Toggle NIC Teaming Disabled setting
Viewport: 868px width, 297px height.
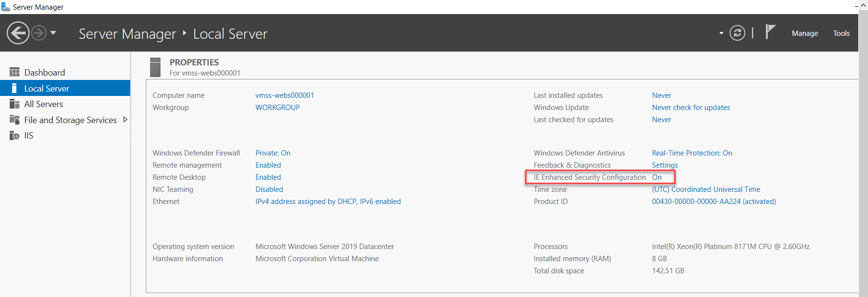[269, 189]
